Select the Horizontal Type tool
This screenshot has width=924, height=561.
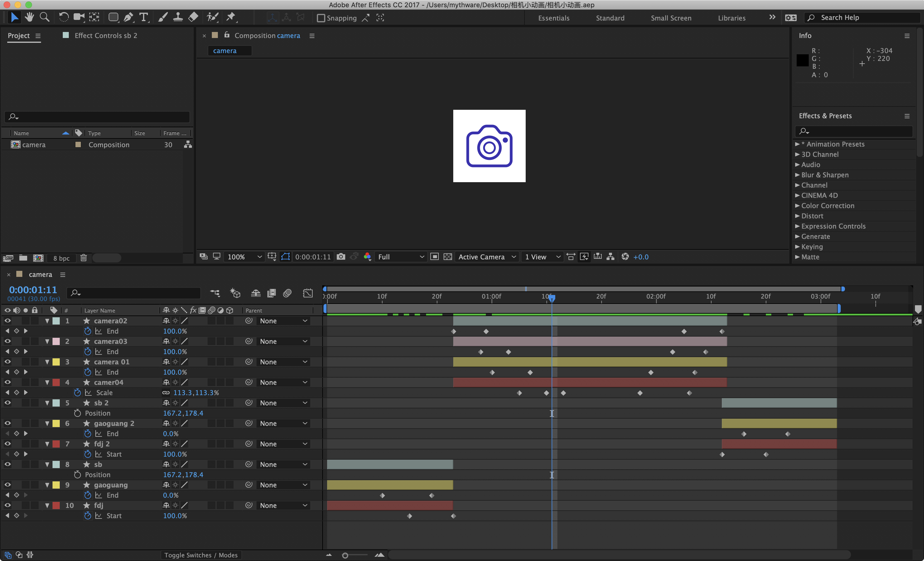pyautogui.click(x=143, y=17)
